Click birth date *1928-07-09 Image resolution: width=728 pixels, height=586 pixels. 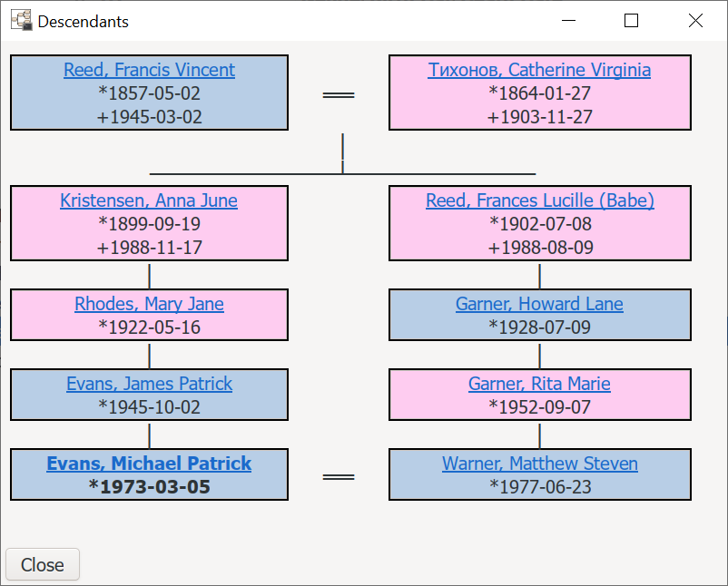point(539,328)
